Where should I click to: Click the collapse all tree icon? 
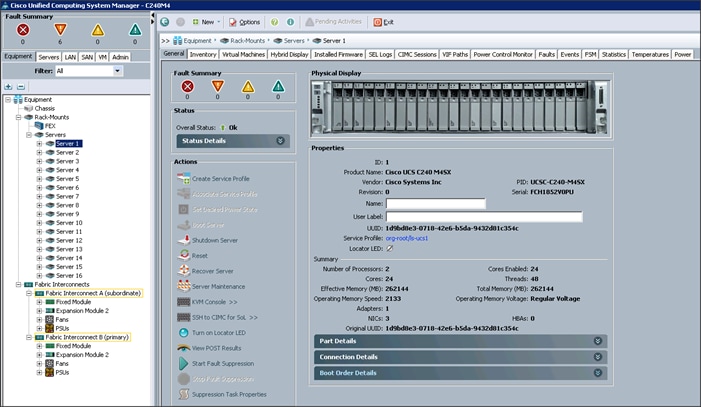pos(21,87)
